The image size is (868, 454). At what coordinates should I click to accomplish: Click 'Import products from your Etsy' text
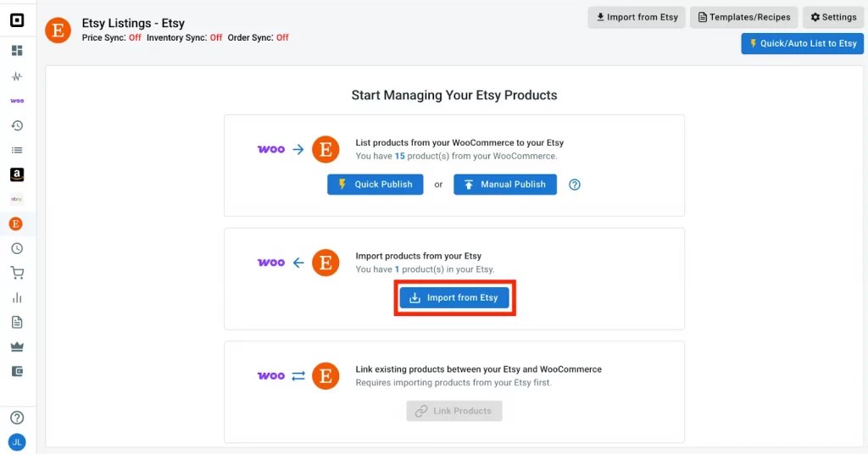tap(419, 256)
